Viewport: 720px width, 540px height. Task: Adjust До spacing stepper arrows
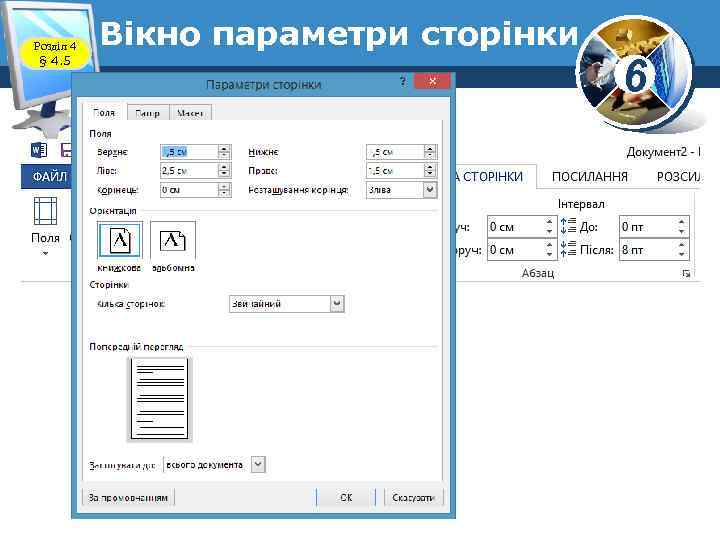[682, 226]
